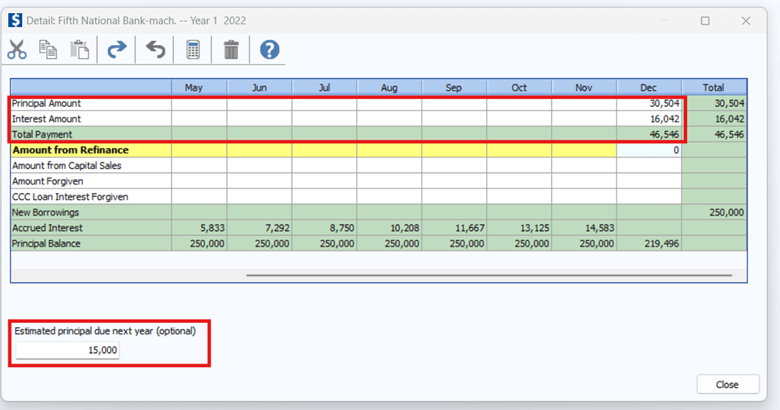Click the Total Payment row label
The height and width of the screenshot is (410, 780).
click(x=42, y=134)
